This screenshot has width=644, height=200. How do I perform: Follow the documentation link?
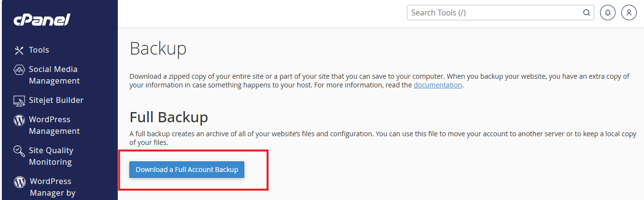[x=437, y=86]
